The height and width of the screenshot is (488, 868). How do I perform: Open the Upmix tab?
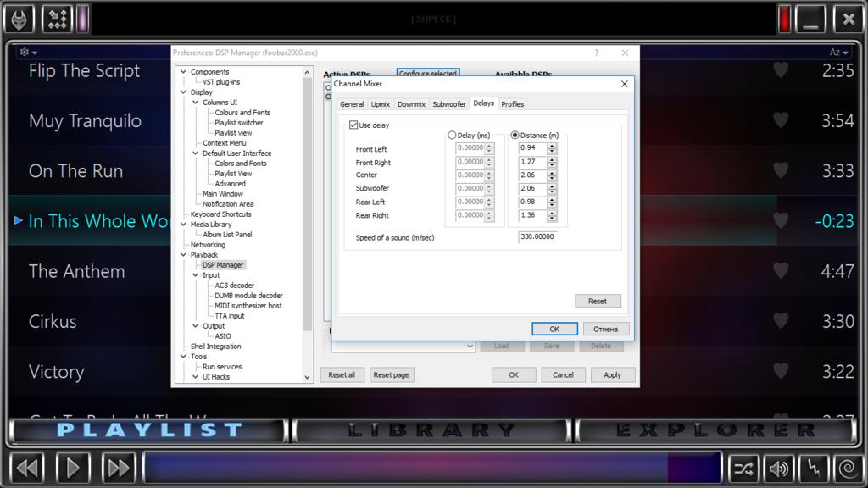pyautogui.click(x=380, y=104)
